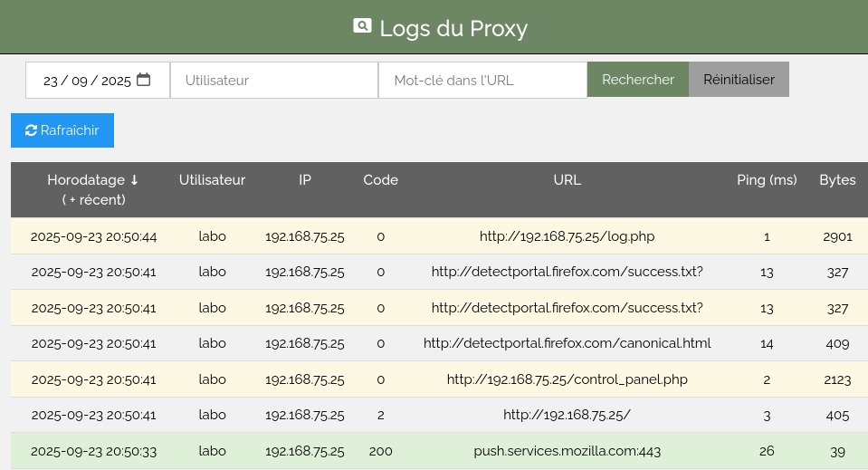Screen dimensions: 868x470
Task: Select the control_panel.php URL entry
Action: point(567,379)
